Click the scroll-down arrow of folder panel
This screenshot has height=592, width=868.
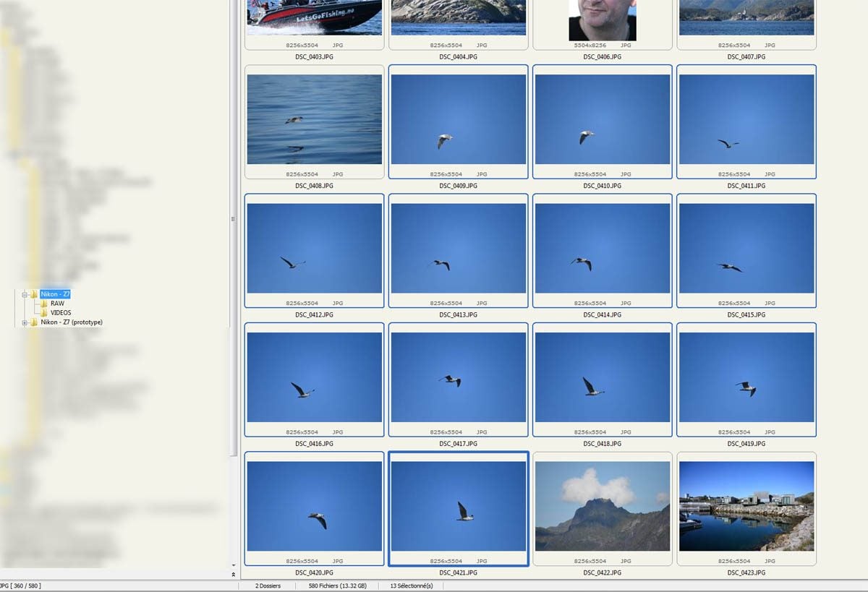pos(233,565)
